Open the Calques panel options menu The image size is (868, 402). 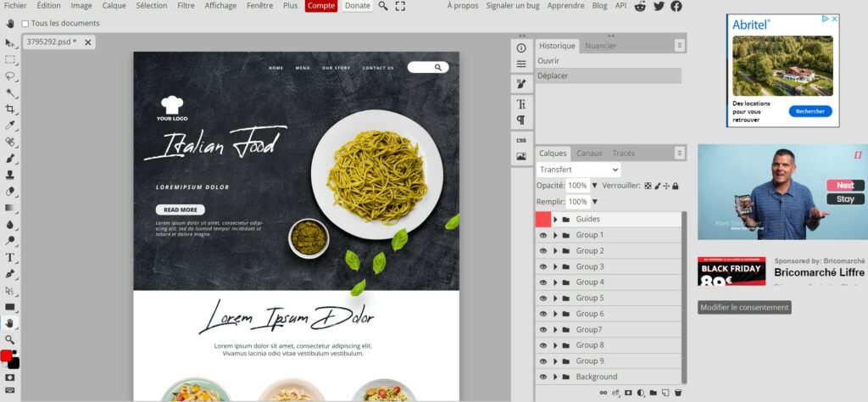(679, 153)
